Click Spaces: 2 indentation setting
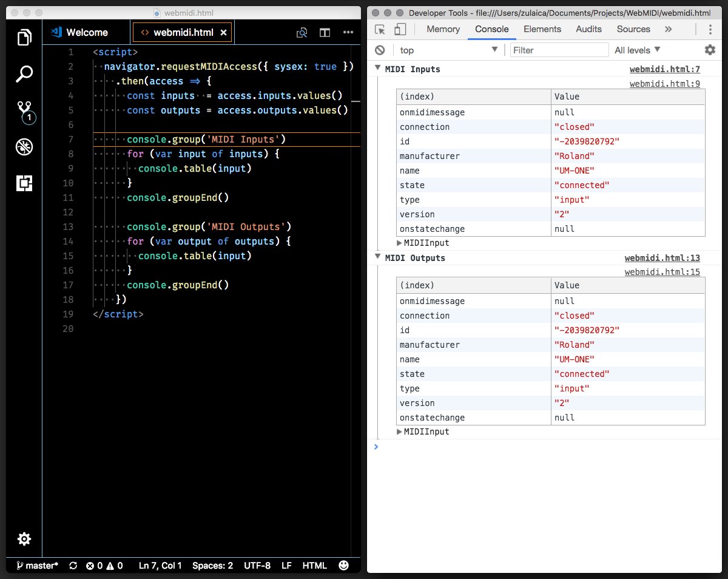 [212, 566]
